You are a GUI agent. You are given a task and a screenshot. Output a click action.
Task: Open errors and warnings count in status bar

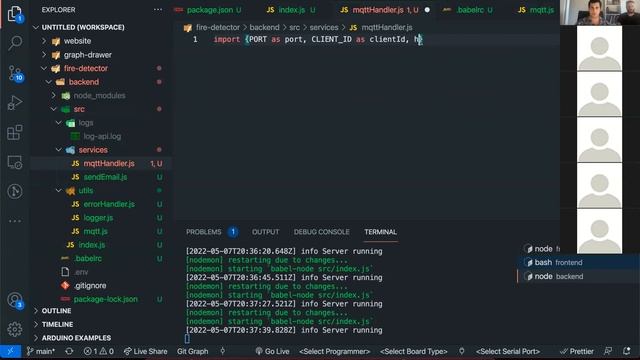[x=98, y=351]
